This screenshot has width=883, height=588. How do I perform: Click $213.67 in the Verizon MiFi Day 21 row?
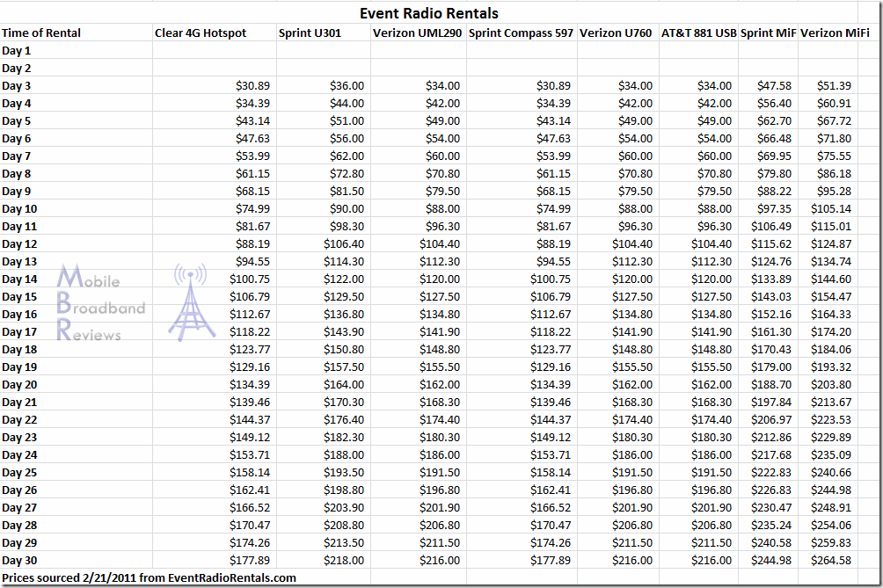tap(831, 403)
